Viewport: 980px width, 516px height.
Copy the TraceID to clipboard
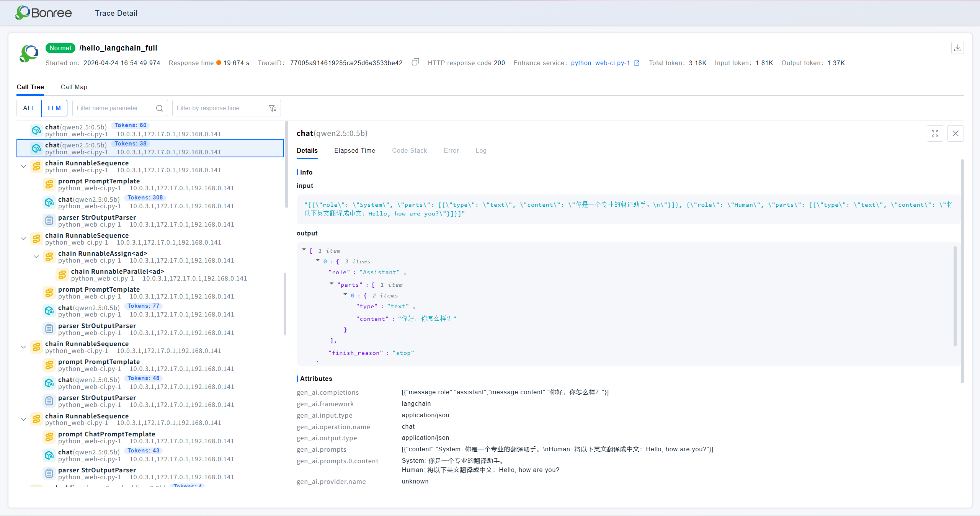pos(415,62)
